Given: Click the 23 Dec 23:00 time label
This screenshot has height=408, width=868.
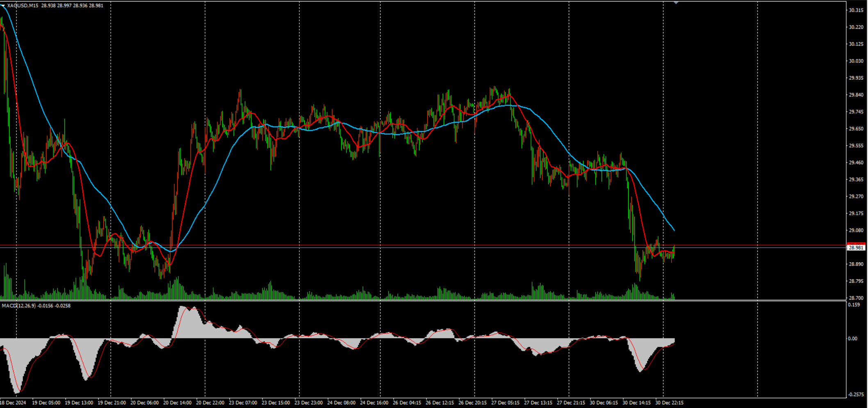Looking at the screenshot, I should tap(308, 403).
